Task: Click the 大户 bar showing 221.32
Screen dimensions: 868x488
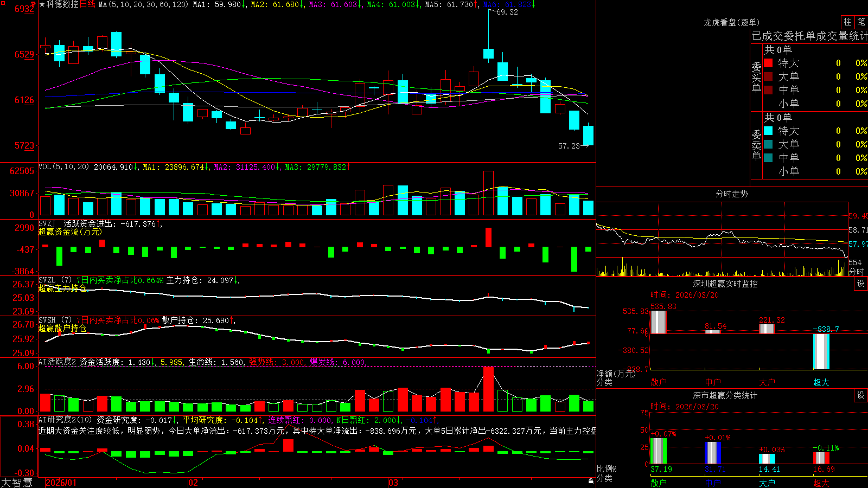Action: tap(767, 329)
